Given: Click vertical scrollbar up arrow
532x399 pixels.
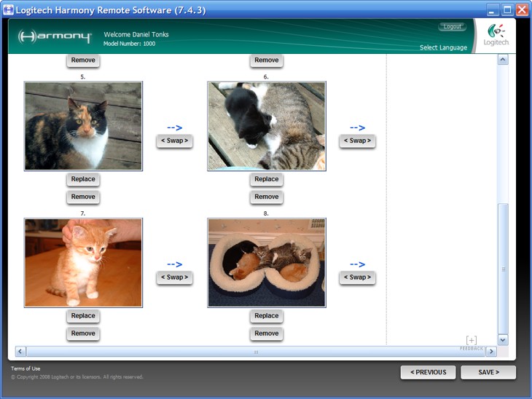Looking at the screenshot, I should (503, 60).
